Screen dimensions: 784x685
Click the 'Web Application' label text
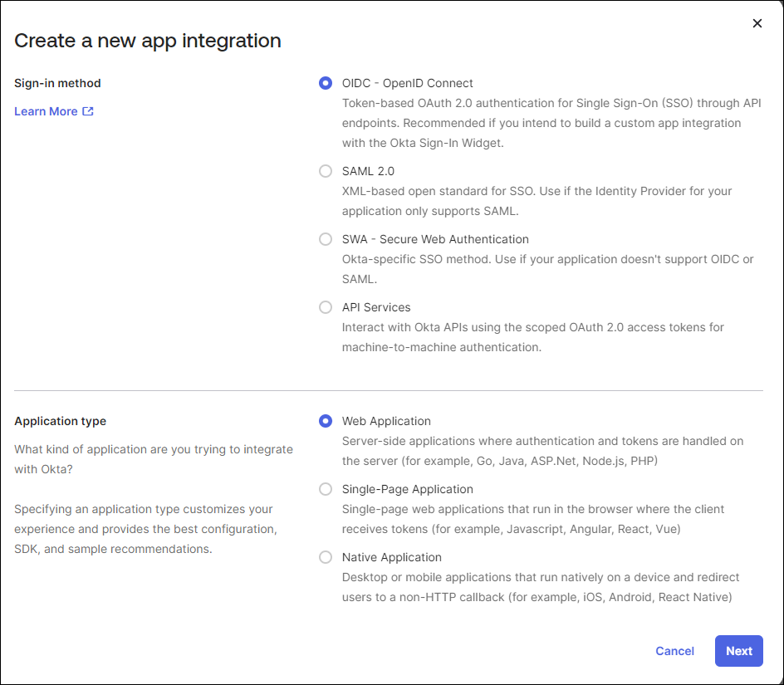click(x=386, y=421)
